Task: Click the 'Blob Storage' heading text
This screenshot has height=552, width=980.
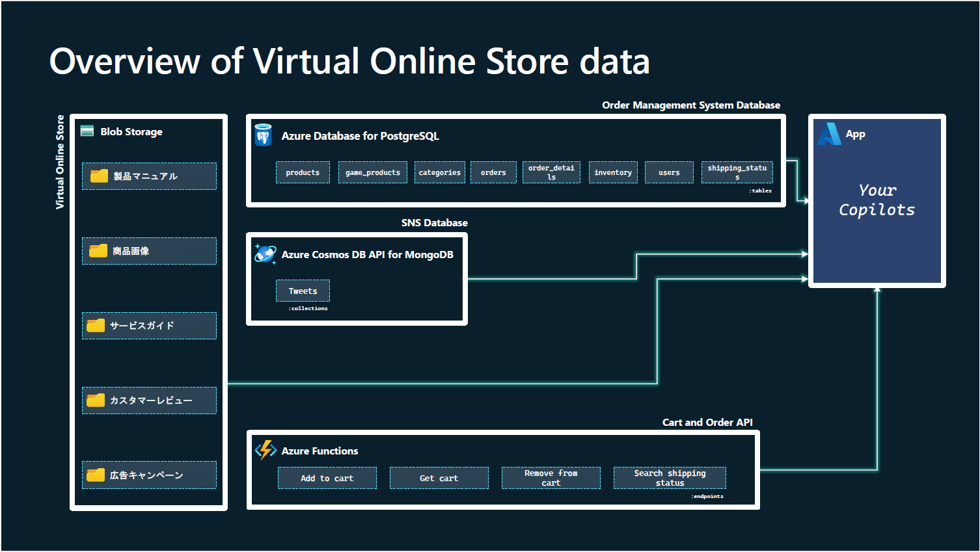Action: (x=131, y=131)
